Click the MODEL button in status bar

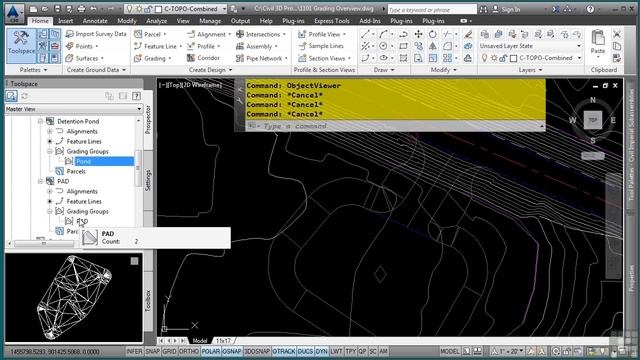click(x=450, y=351)
